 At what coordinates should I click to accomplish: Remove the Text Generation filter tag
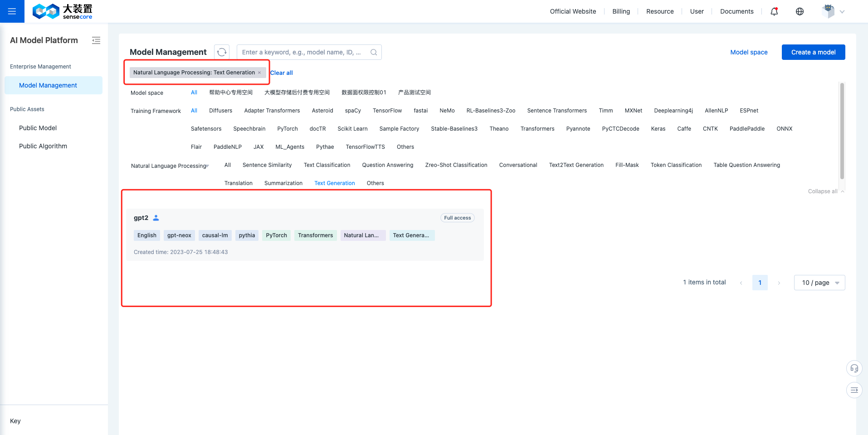coord(259,73)
